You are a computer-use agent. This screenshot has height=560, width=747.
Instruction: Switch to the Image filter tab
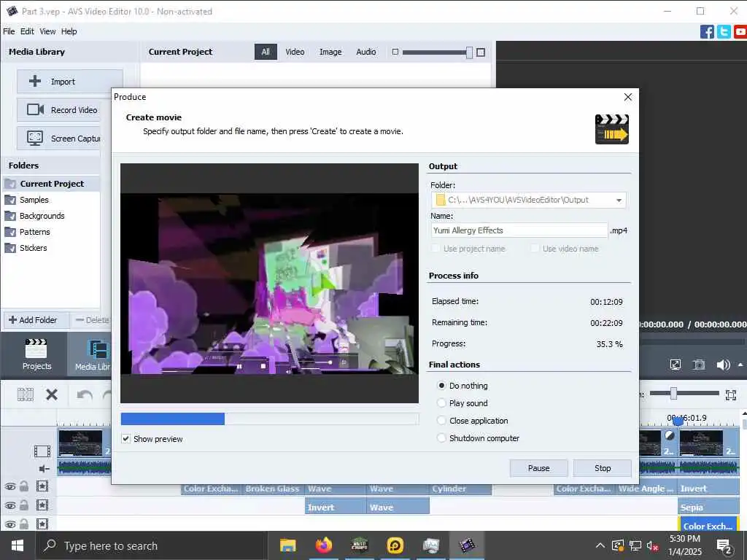point(330,52)
